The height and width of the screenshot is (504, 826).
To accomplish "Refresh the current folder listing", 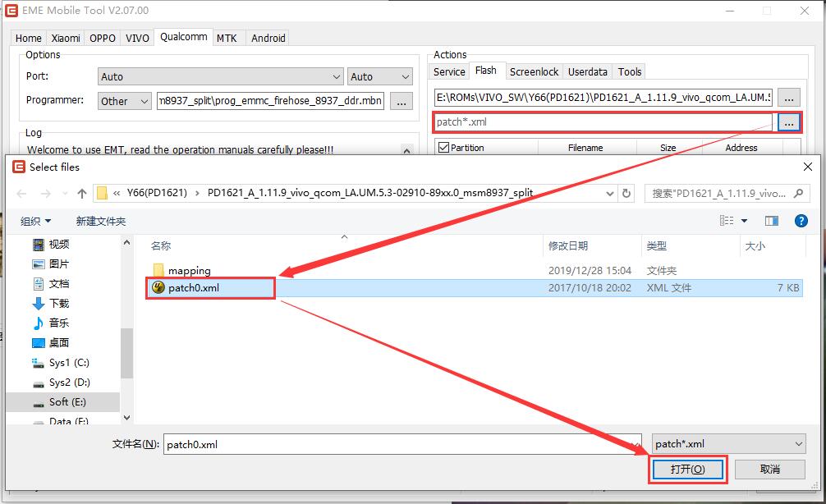I will [x=626, y=193].
